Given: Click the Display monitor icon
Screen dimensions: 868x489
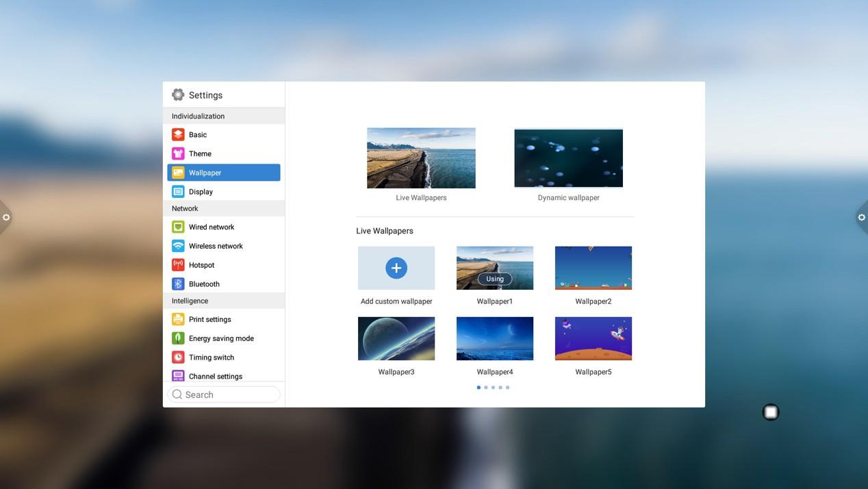Looking at the screenshot, I should point(178,192).
